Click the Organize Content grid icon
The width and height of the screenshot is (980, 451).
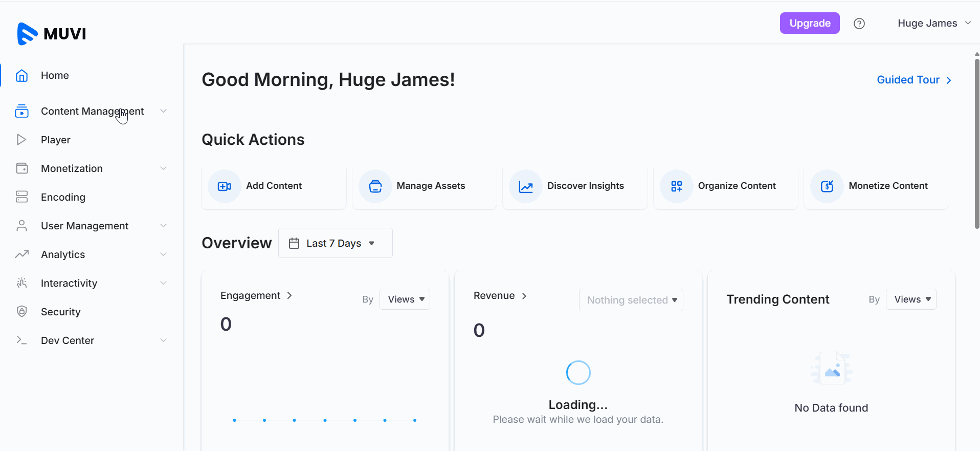pos(676,186)
